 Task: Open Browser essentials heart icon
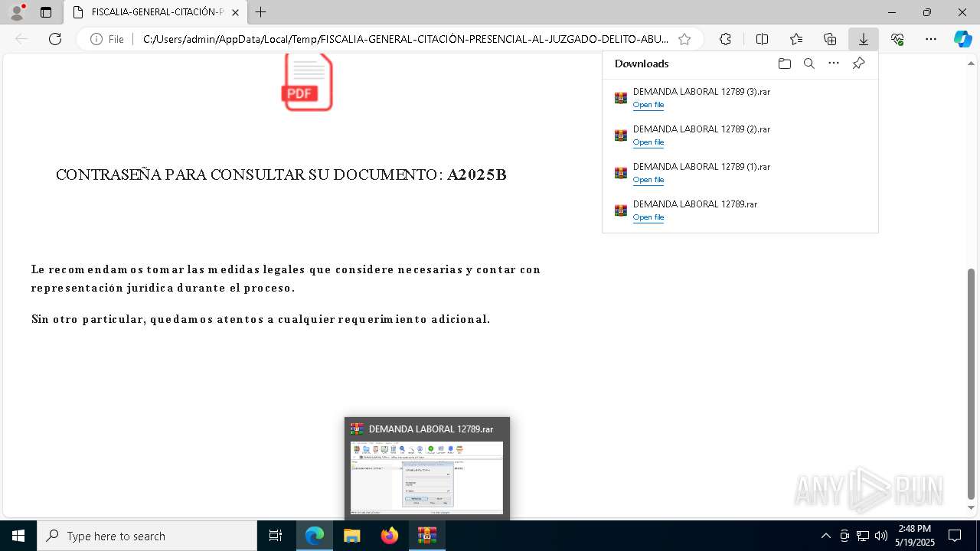point(897,39)
